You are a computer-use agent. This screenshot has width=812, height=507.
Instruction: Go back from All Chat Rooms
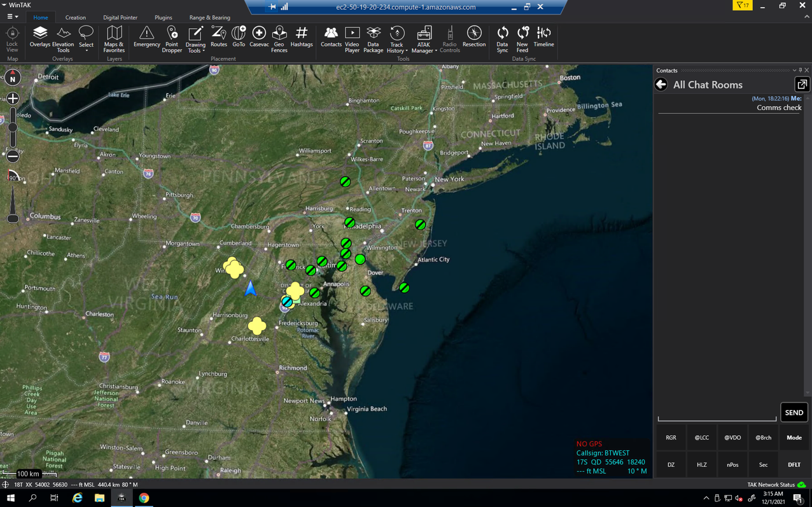(x=661, y=85)
